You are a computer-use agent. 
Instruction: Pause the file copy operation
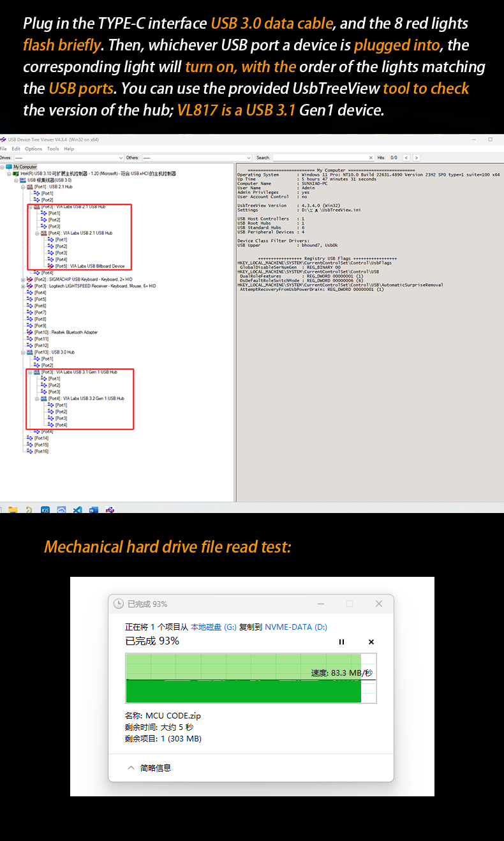coord(341,642)
